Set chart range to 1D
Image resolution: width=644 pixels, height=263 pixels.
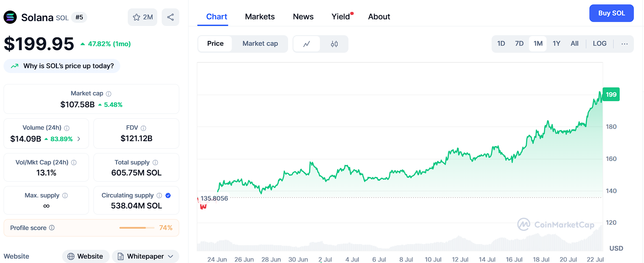(x=501, y=44)
